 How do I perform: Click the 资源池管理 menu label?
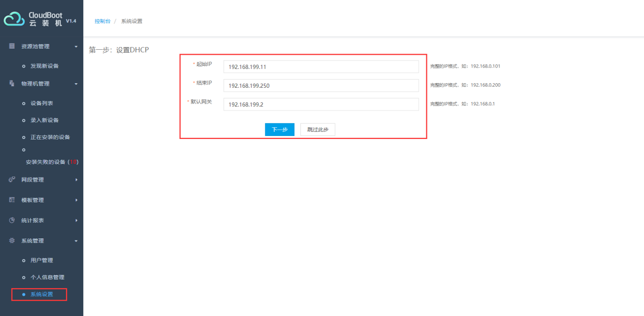(x=36, y=47)
